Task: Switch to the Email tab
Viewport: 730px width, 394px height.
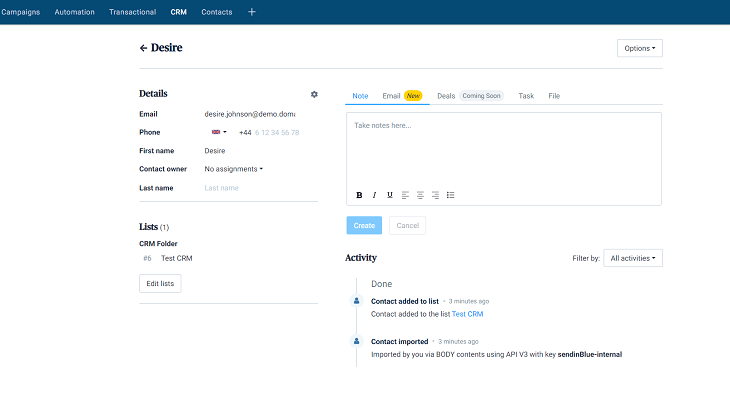Action: 391,96
